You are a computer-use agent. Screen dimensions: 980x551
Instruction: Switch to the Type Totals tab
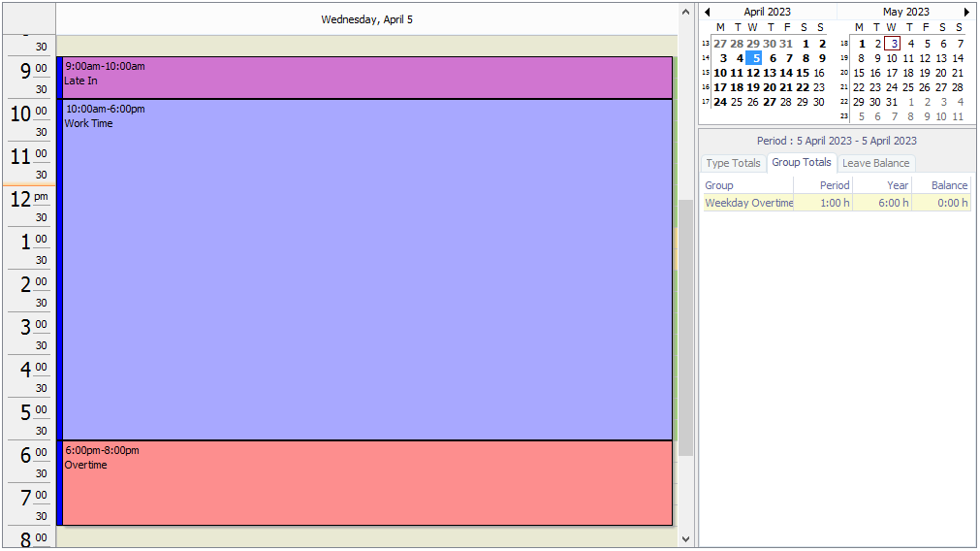tap(733, 163)
